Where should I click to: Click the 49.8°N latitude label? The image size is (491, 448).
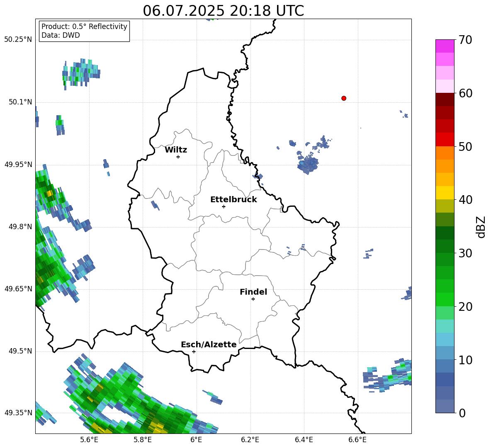coord(20,227)
